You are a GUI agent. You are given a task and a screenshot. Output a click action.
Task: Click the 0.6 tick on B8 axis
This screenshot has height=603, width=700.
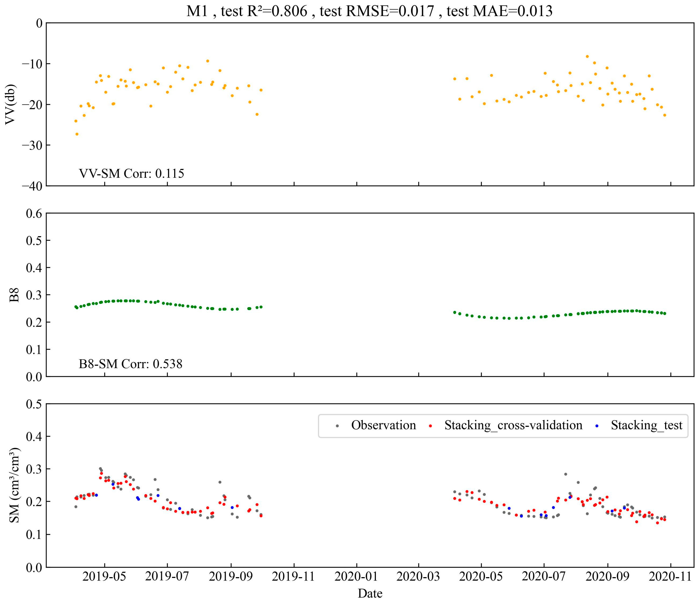pos(34,213)
